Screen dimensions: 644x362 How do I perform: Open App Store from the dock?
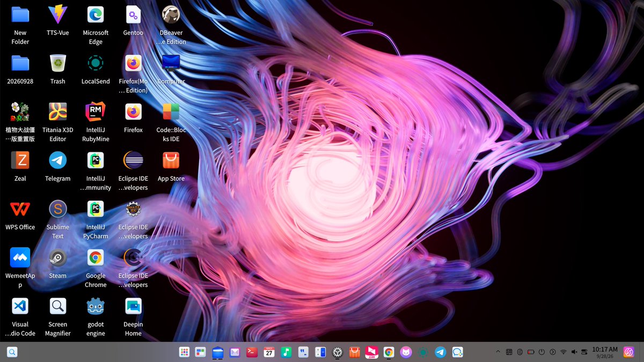(x=354, y=352)
